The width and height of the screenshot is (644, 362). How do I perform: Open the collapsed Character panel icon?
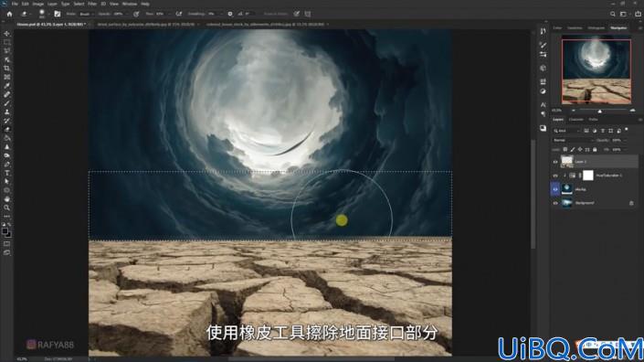(543, 104)
